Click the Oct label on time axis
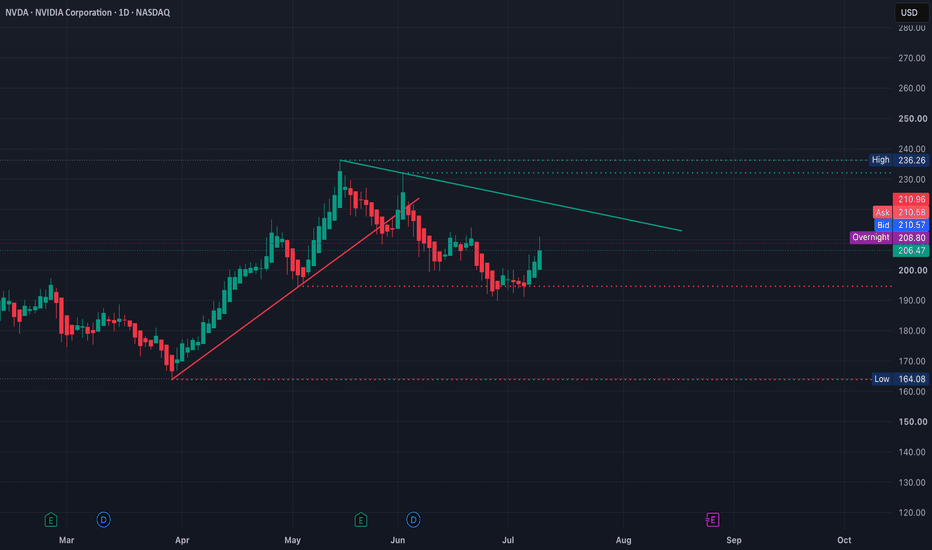The width and height of the screenshot is (932, 550). 844,540
